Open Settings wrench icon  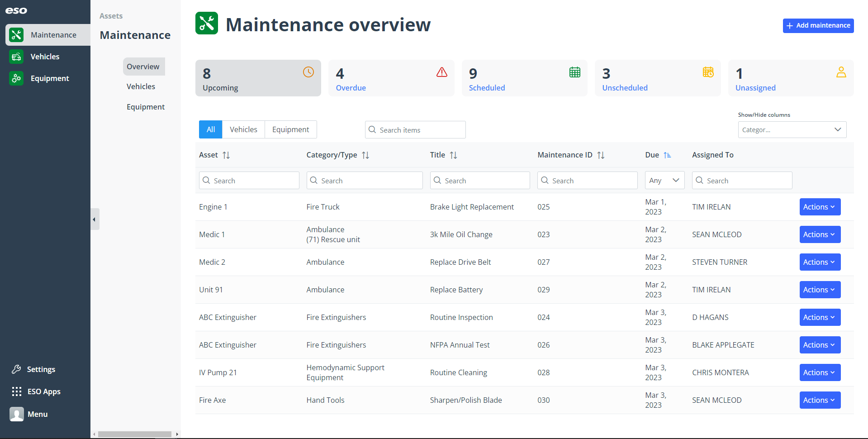17,369
